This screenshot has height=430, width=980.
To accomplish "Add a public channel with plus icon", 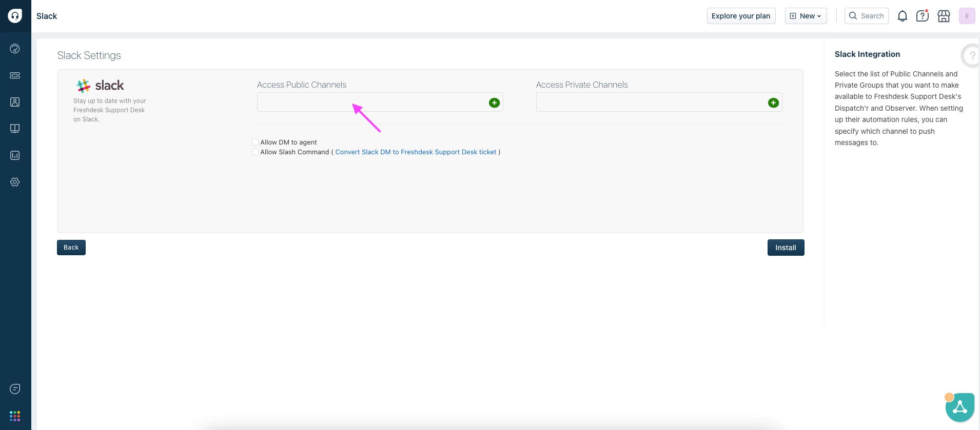I will 494,103.
